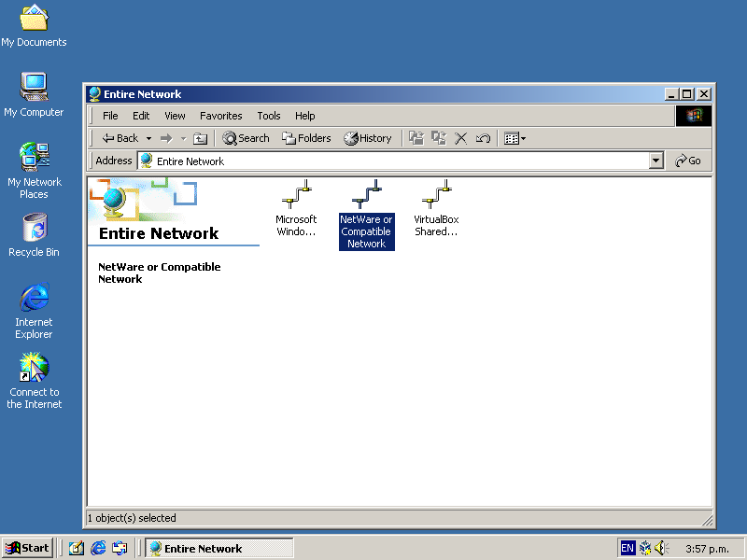
Task: Click the Undo toolbar icon
Action: (483, 138)
